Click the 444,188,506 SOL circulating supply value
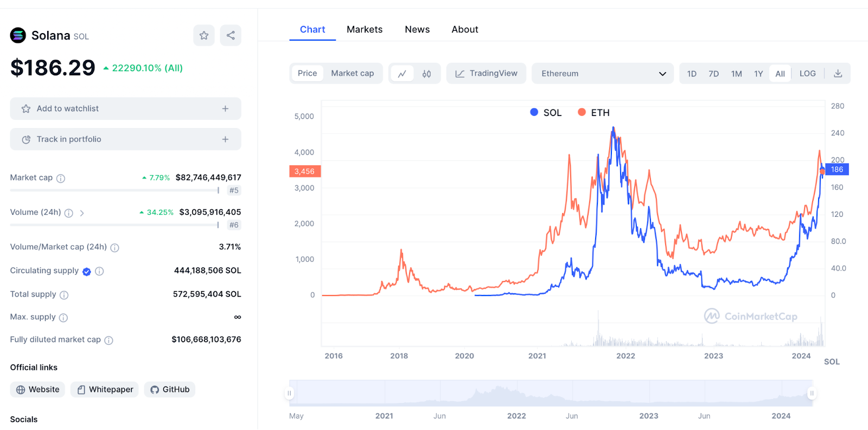 pyautogui.click(x=207, y=271)
